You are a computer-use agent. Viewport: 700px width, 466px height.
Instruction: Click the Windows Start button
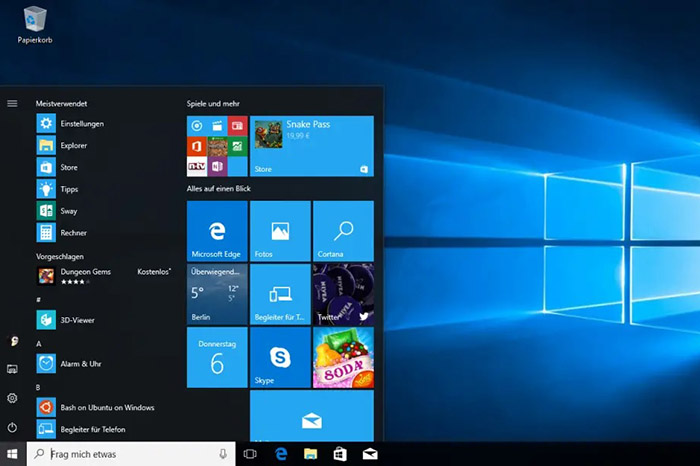coord(12,454)
